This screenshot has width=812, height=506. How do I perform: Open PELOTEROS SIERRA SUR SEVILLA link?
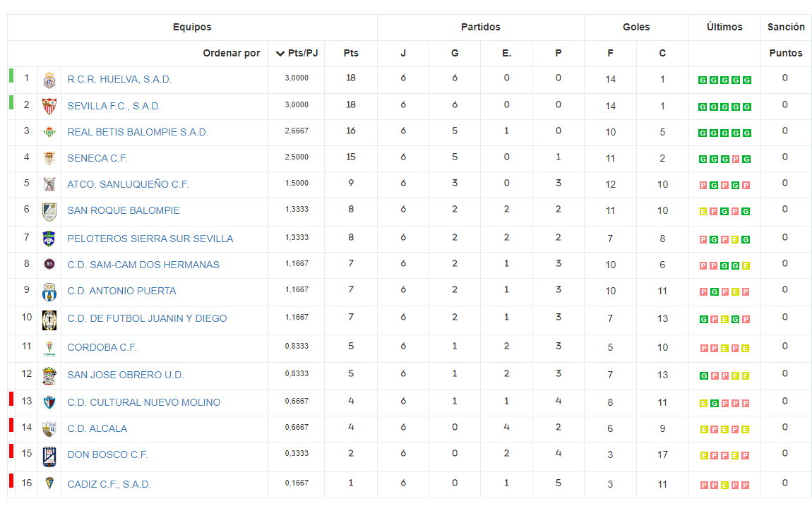(150, 239)
